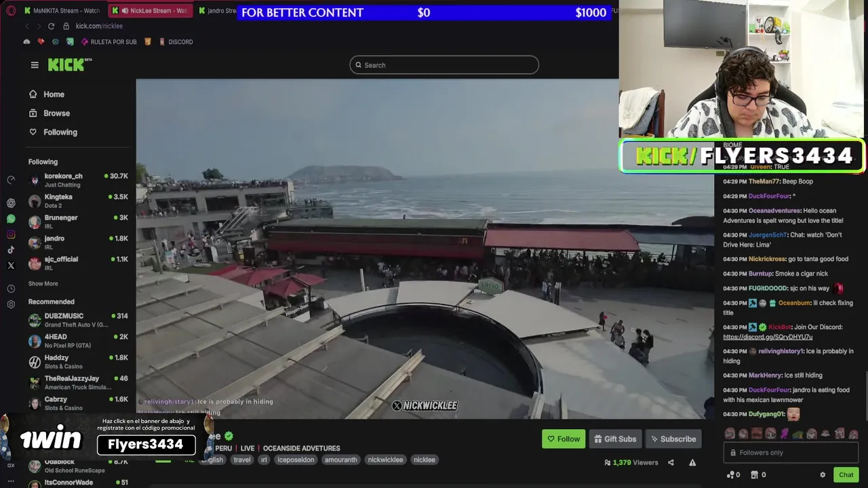This screenshot has height=488, width=868.
Task: Open the red heart bookmark icon
Action: pos(41,41)
